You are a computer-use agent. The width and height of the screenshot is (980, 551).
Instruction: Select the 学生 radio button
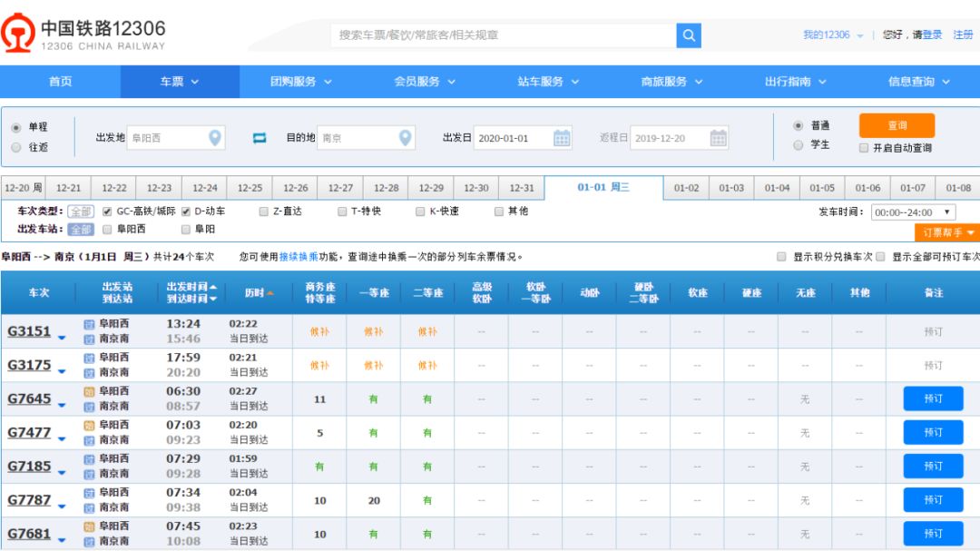coord(797,143)
